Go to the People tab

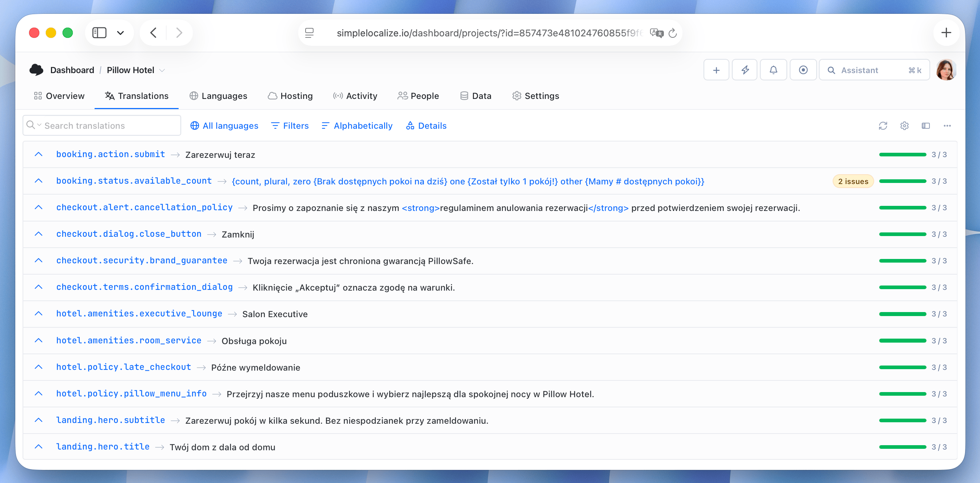point(418,96)
